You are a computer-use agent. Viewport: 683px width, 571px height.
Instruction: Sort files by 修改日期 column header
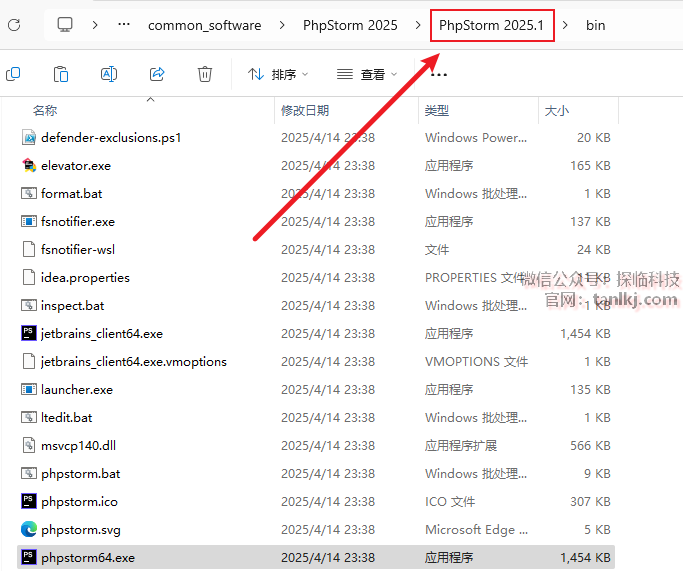point(305,110)
